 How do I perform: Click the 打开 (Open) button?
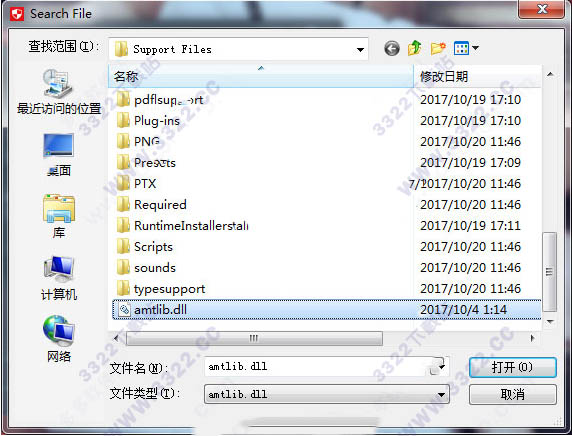(513, 367)
